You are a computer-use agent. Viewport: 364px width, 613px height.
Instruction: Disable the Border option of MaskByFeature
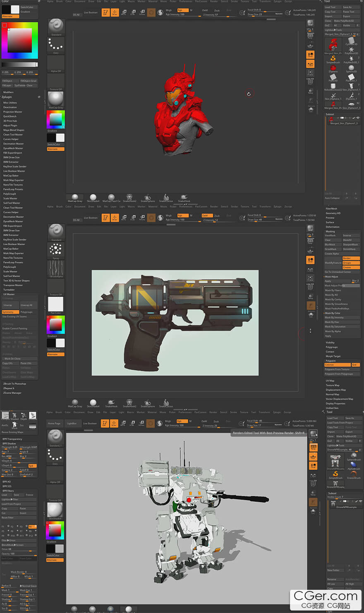click(351, 258)
